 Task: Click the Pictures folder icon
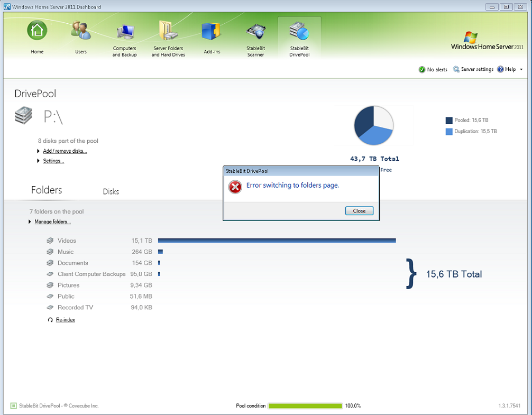coord(50,285)
